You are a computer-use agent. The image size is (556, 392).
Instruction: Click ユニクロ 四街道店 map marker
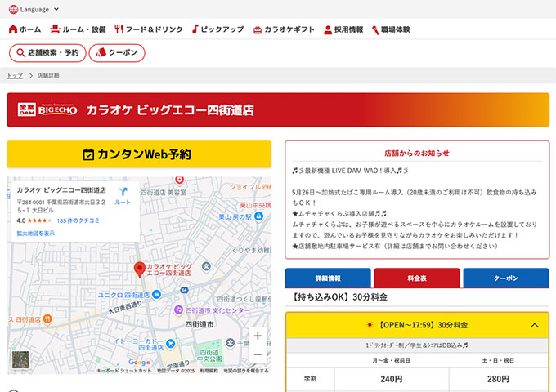pyautogui.click(x=156, y=294)
